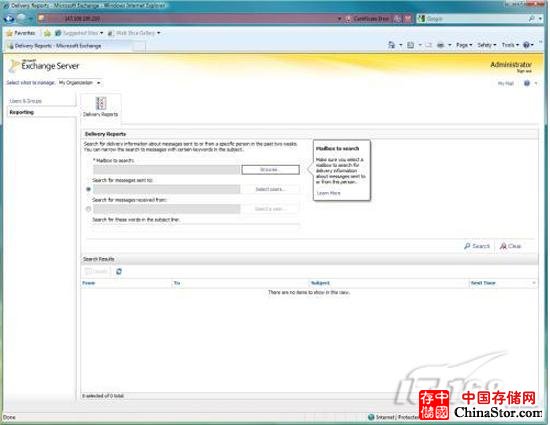The width and height of the screenshot is (550, 425).
Task: Click the Select users button
Action: tap(270, 189)
